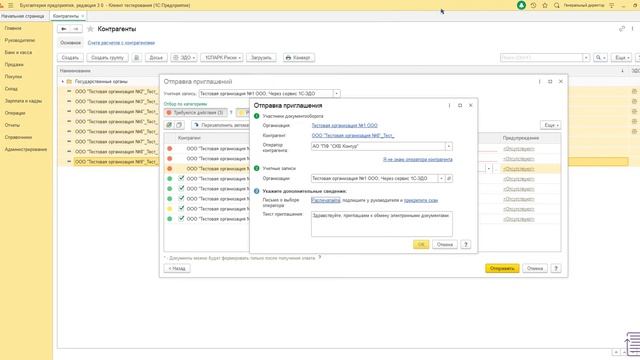This screenshot has width=640, height=360.
Task: Go back with Назад button
Action: tap(177, 268)
